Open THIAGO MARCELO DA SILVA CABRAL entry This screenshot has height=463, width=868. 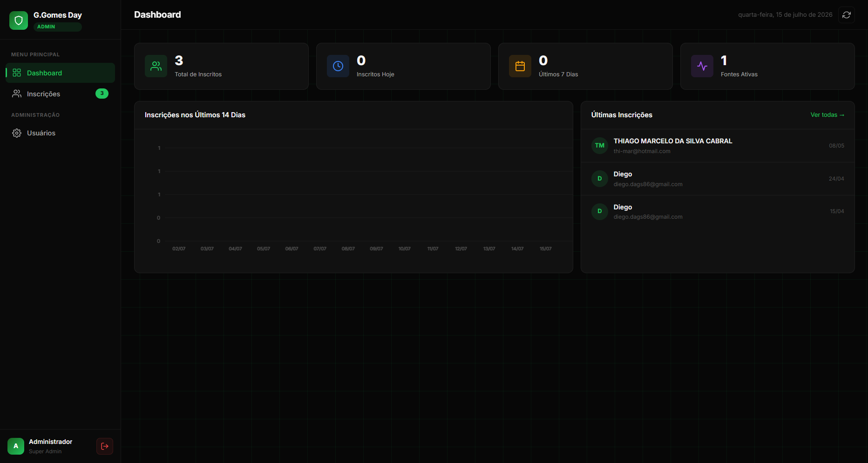(718, 146)
